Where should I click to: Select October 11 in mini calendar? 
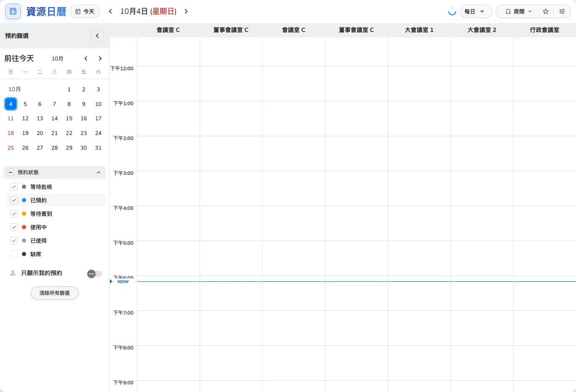click(11, 119)
